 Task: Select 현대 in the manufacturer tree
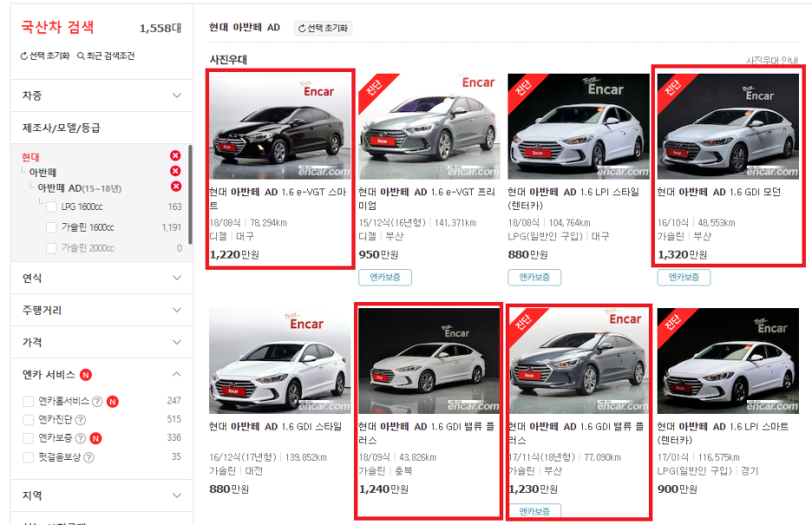tap(30, 157)
